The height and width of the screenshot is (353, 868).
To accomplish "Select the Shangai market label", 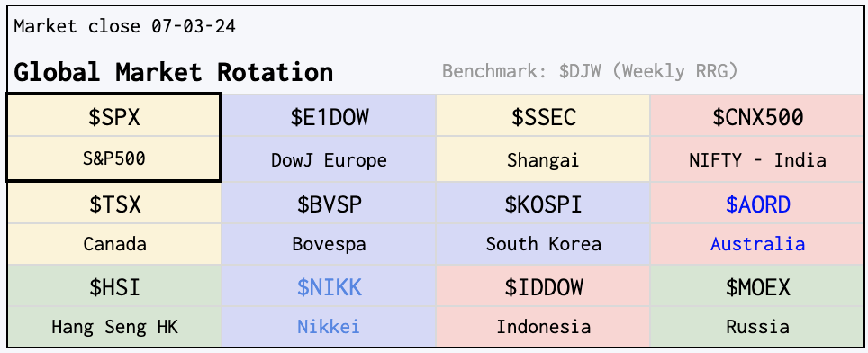I will (x=543, y=160).
